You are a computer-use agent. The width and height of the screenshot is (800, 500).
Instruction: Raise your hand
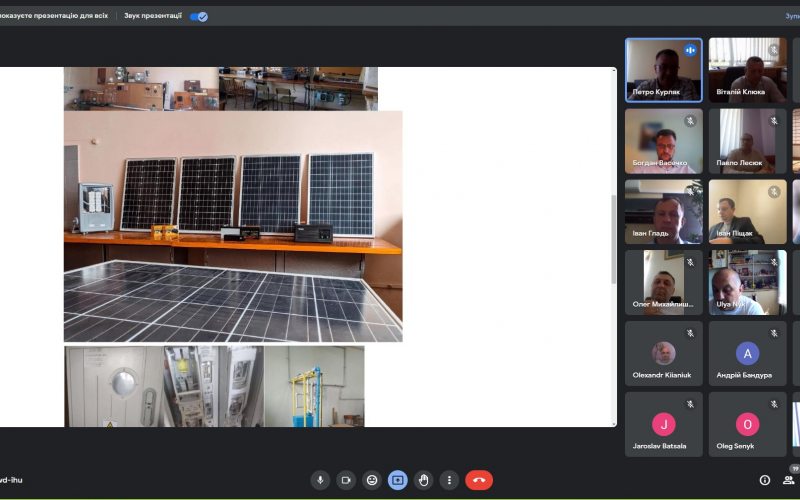coord(424,480)
